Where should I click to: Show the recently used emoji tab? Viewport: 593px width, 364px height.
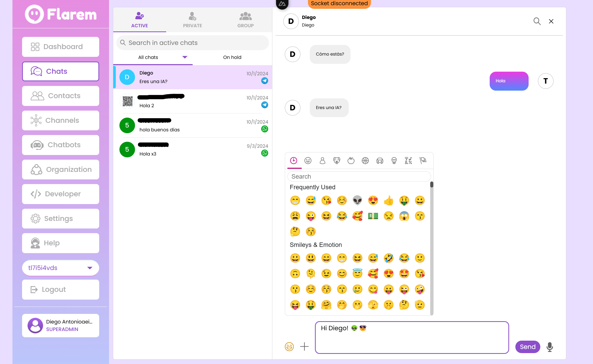(294, 161)
